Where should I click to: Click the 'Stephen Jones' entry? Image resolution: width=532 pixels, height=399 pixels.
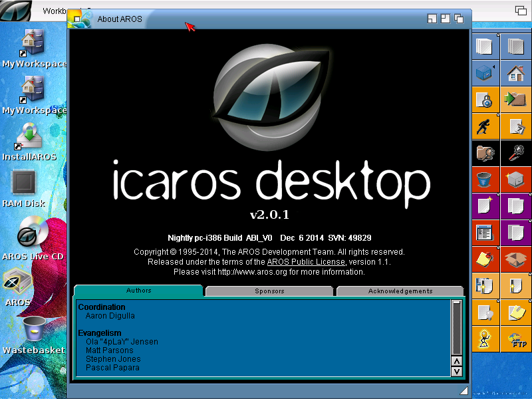click(x=113, y=359)
